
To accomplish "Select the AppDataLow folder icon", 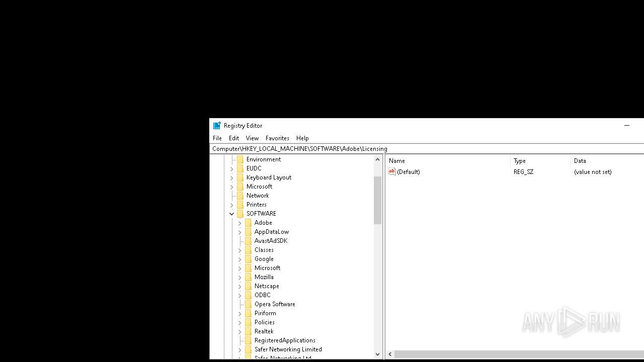I will click(x=248, y=232).
